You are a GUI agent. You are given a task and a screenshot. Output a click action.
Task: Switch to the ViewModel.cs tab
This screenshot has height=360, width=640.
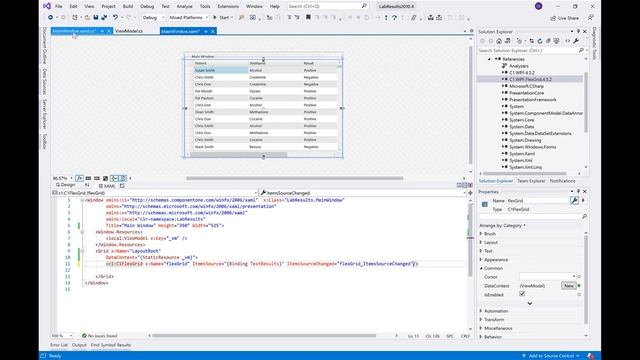(129, 31)
